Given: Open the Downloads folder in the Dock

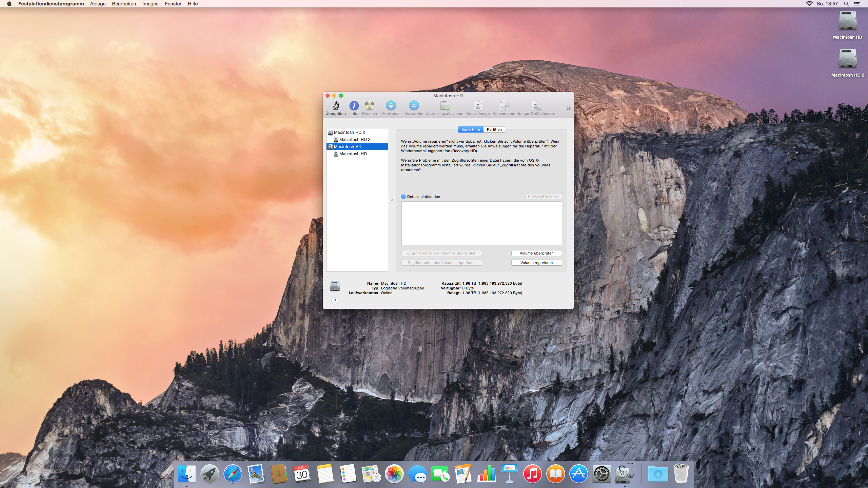Looking at the screenshot, I should tap(658, 473).
